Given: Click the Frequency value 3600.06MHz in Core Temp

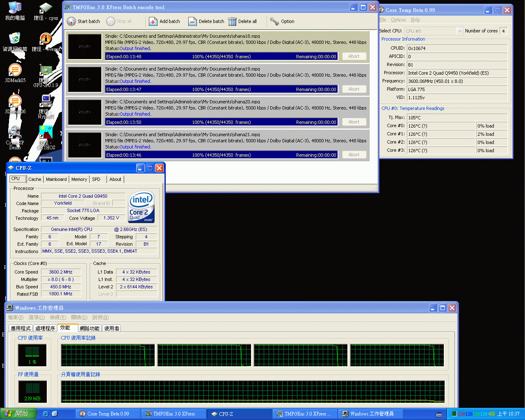Looking at the screenshot, I should coord(457,81).
